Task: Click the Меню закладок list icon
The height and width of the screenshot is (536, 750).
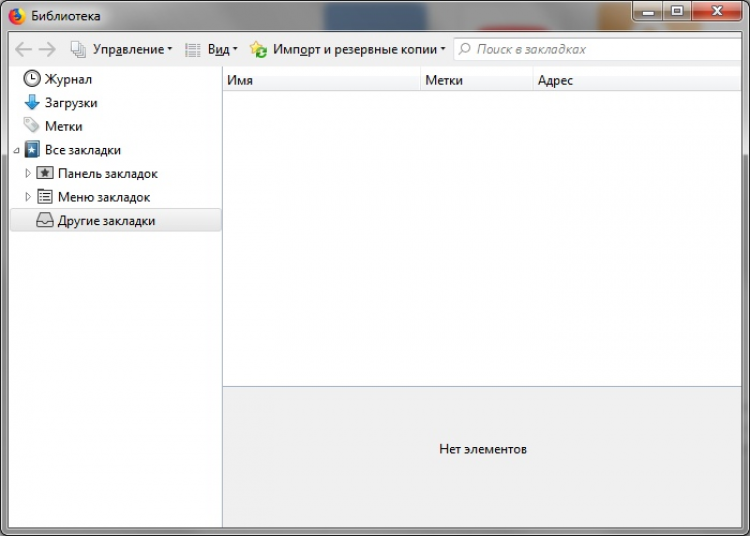Action: tap(45, 197)
